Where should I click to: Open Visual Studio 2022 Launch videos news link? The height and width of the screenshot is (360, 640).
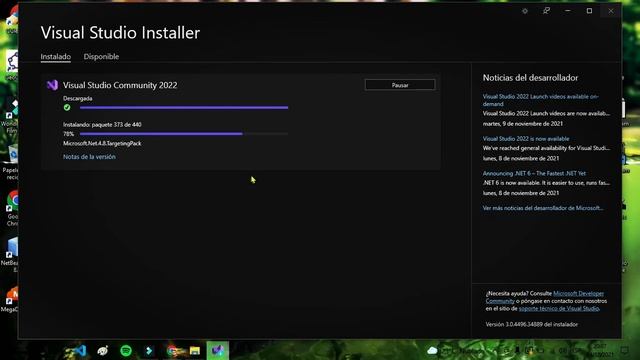pyautogui.click(x=540, y=100)
